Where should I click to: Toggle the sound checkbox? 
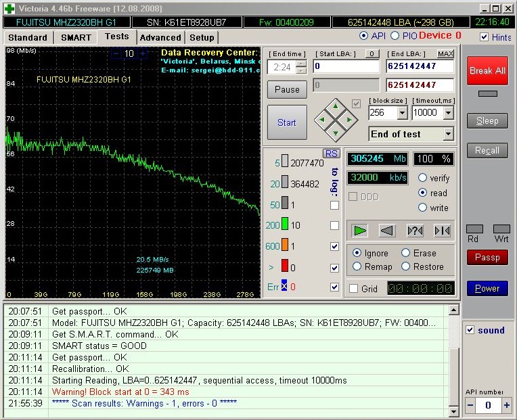click(470, 330)
